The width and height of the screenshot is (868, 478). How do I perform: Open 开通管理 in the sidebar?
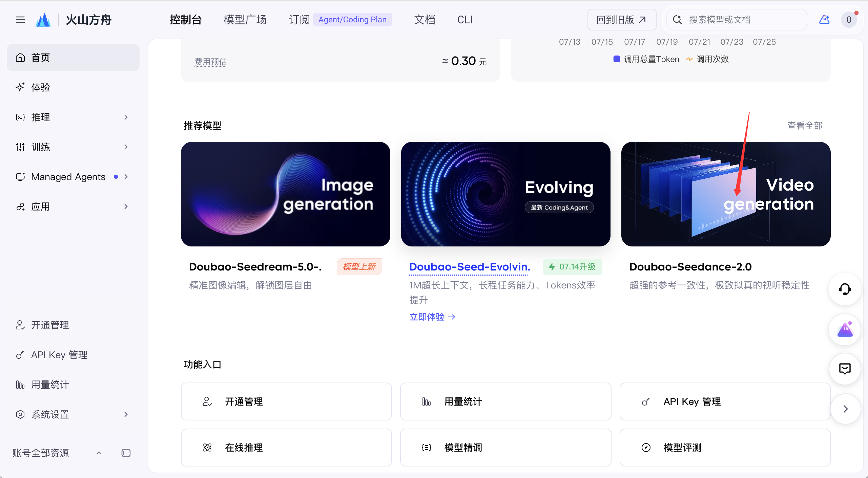tap(73, 325)
